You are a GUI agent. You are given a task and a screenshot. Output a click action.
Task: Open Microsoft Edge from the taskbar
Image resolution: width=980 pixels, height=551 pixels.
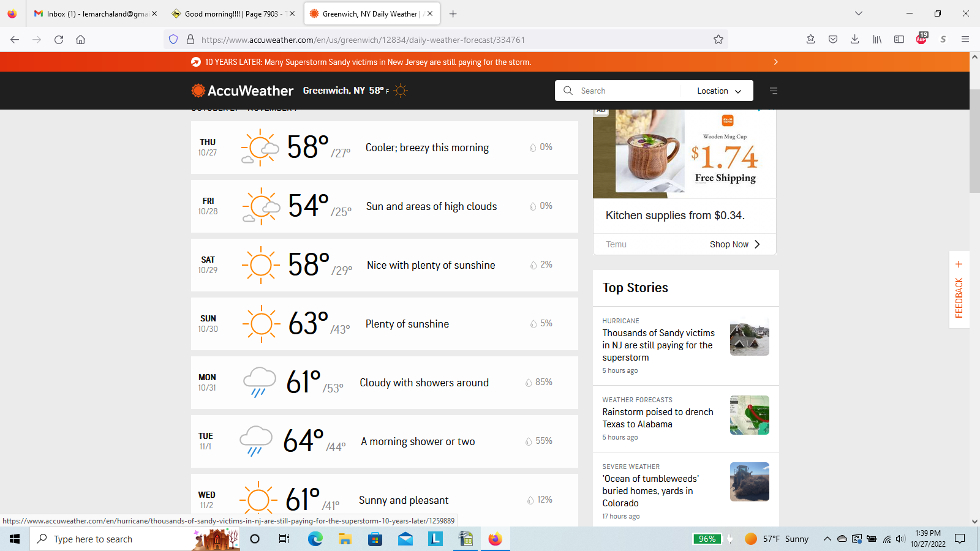tap(315, 539)
